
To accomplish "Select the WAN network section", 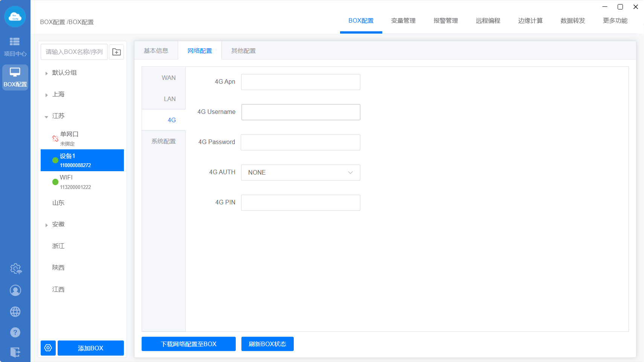I will (168, 78).
